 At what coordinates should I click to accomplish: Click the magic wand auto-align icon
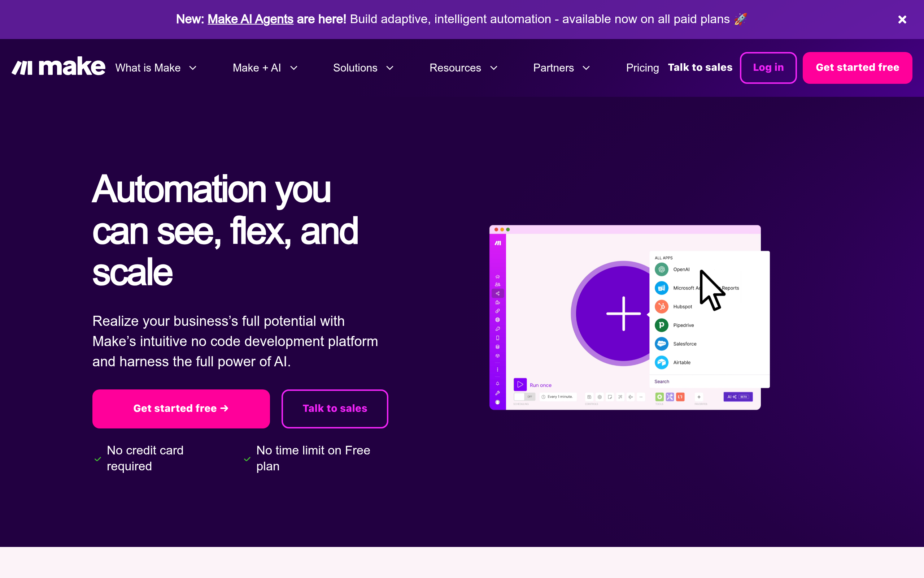[x=620, y=397]
